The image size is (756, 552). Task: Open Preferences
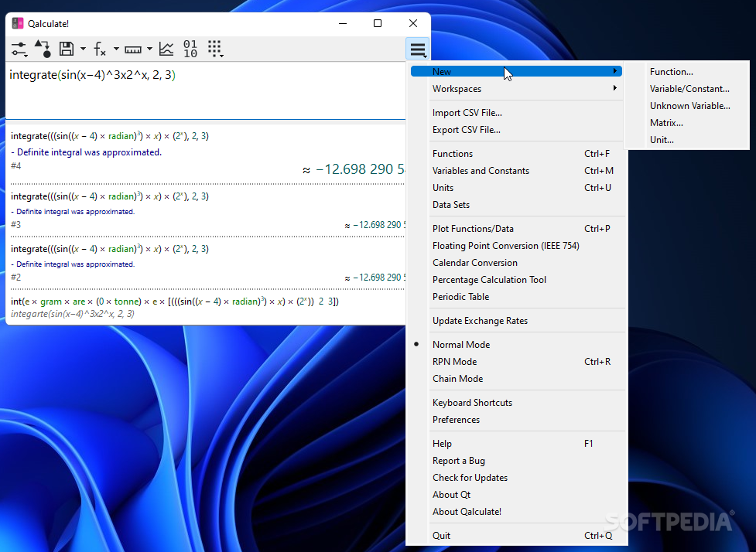coord(516,420)
